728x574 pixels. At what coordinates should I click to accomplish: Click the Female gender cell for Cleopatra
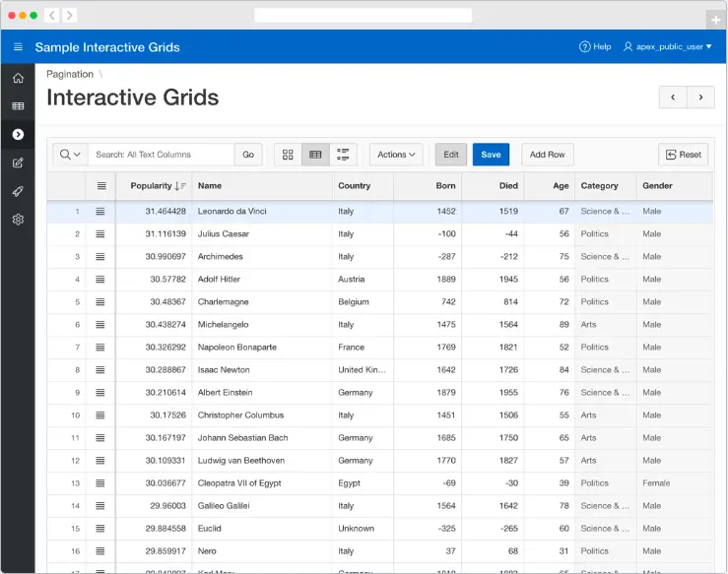(675, 483)
